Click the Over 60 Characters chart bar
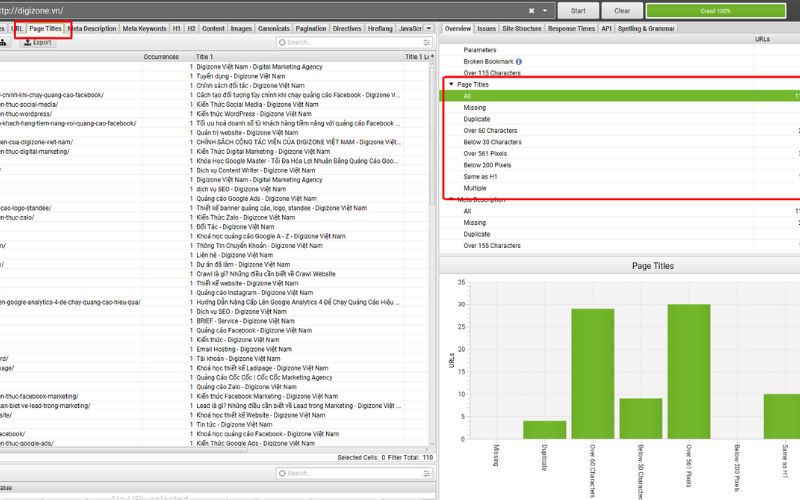Viewport: 800px width, 500px height. pyautogui.click(x=592, y=373)
